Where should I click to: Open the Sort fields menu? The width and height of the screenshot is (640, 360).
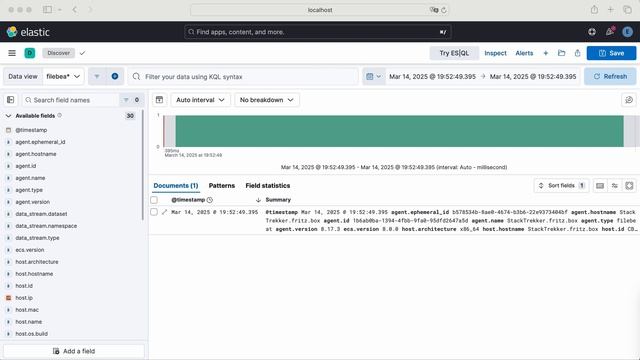pos(561,186)
